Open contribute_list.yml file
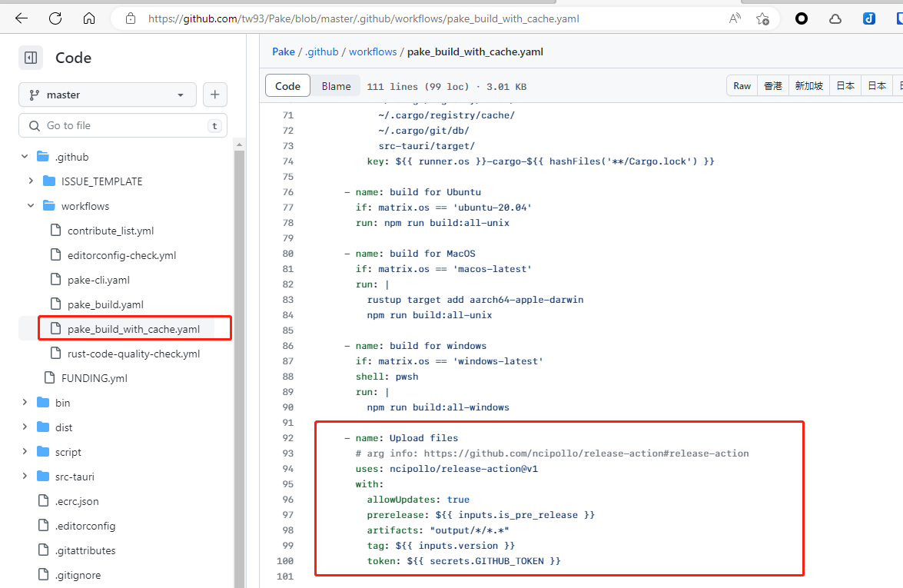The image size is (903, 588). 111,231
